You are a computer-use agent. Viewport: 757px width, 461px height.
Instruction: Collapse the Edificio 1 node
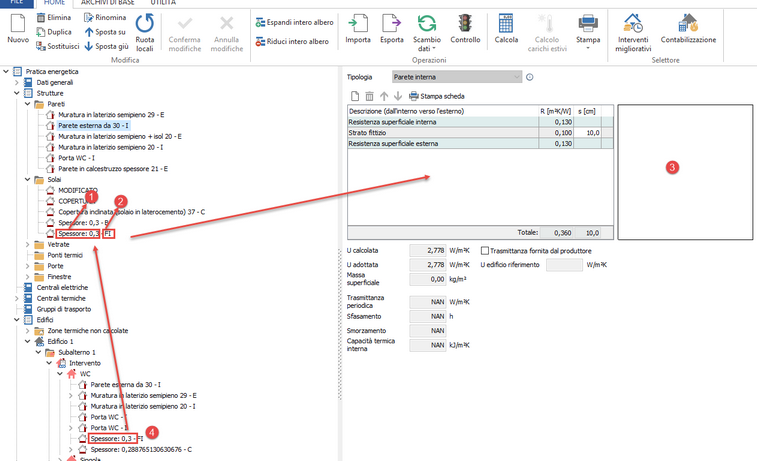pyautogui.click(x=28, y=341)
